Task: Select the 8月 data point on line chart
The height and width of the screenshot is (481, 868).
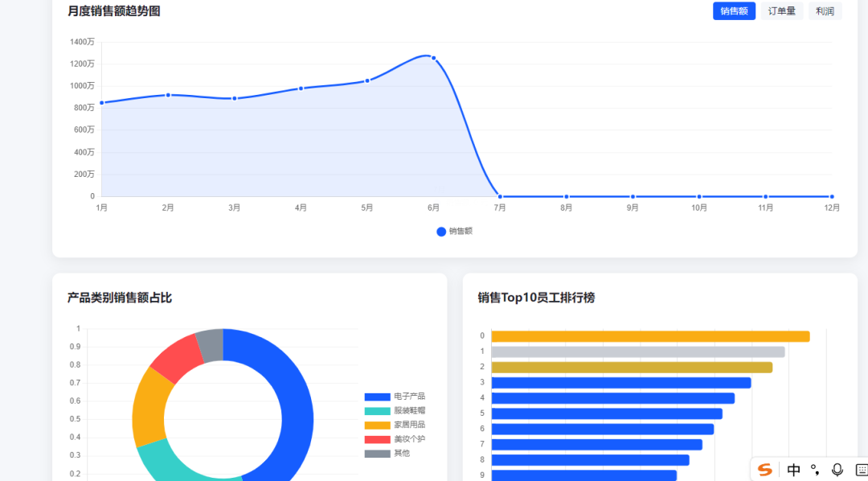Action: pyautogui.click(x=567, y=197)
